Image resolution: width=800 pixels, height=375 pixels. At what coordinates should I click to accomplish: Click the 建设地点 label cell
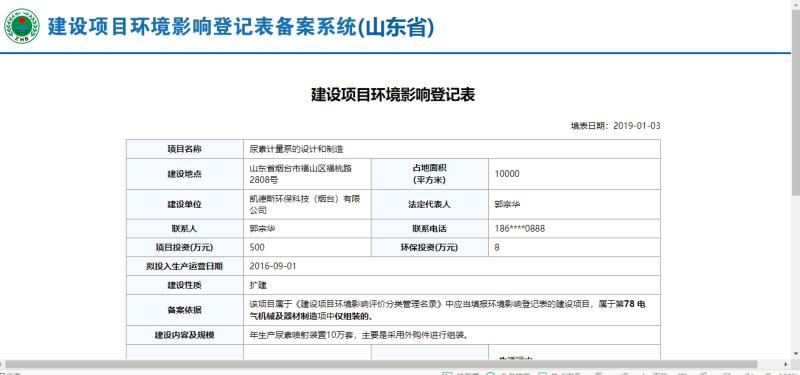click(185, 174)
